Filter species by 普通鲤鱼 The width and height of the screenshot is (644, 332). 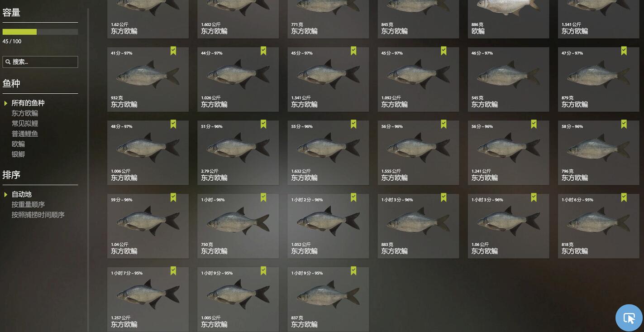pos(25,134)
